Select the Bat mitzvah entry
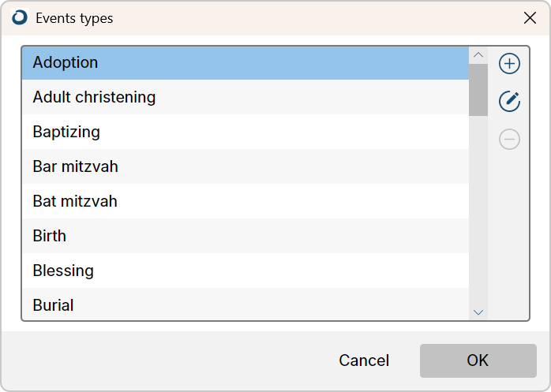The width and height of the screenshot is (551, 392). click(246, 201)
